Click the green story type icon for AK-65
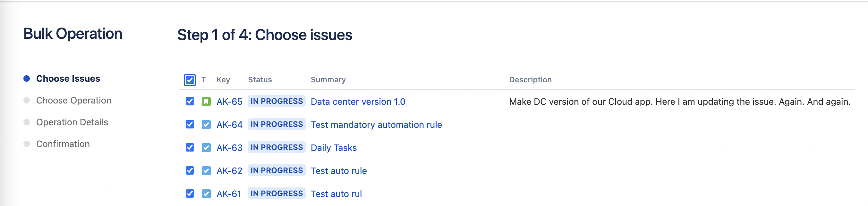Image resolution: width=868 pixels, height=206 pixels. (206, 101)
